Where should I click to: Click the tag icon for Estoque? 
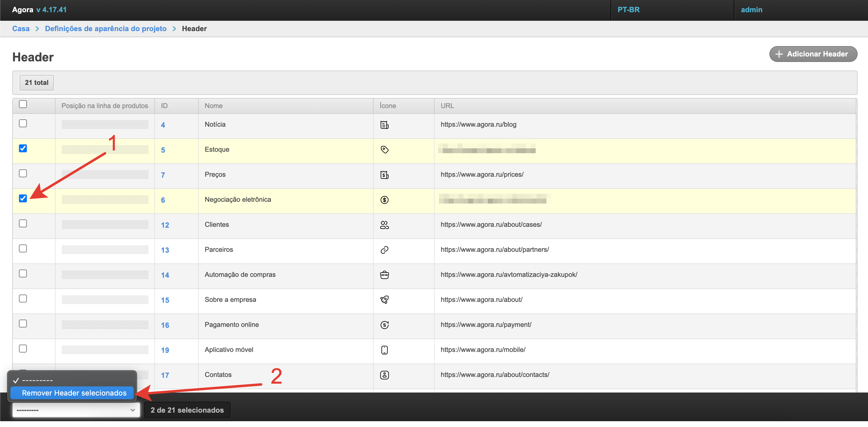click(384, 150)
